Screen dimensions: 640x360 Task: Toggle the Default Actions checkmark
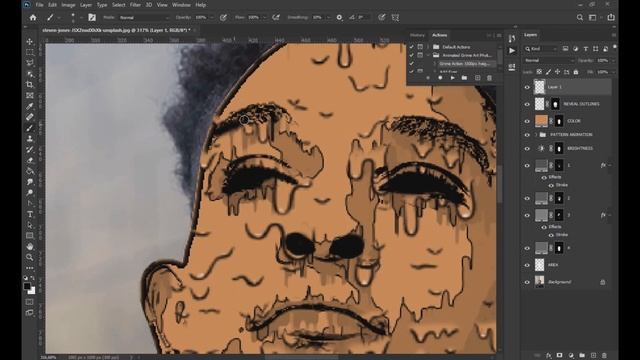[411, 47]
